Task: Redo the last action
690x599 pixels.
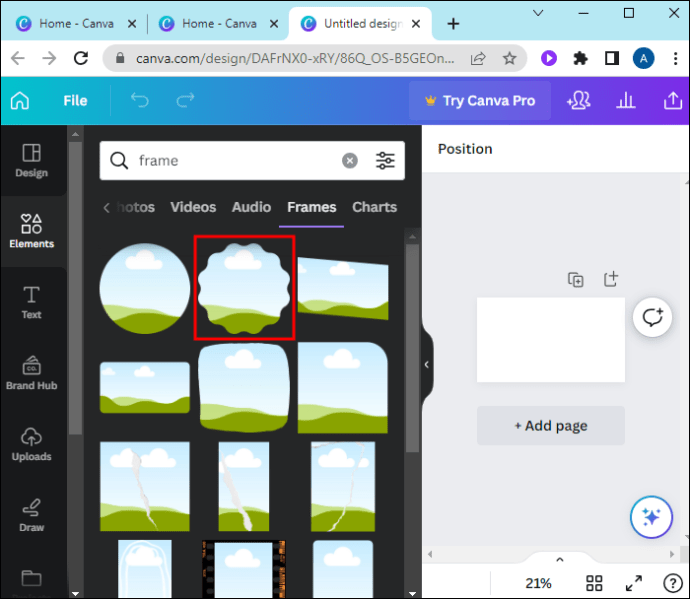Action: tap(185, 100)
